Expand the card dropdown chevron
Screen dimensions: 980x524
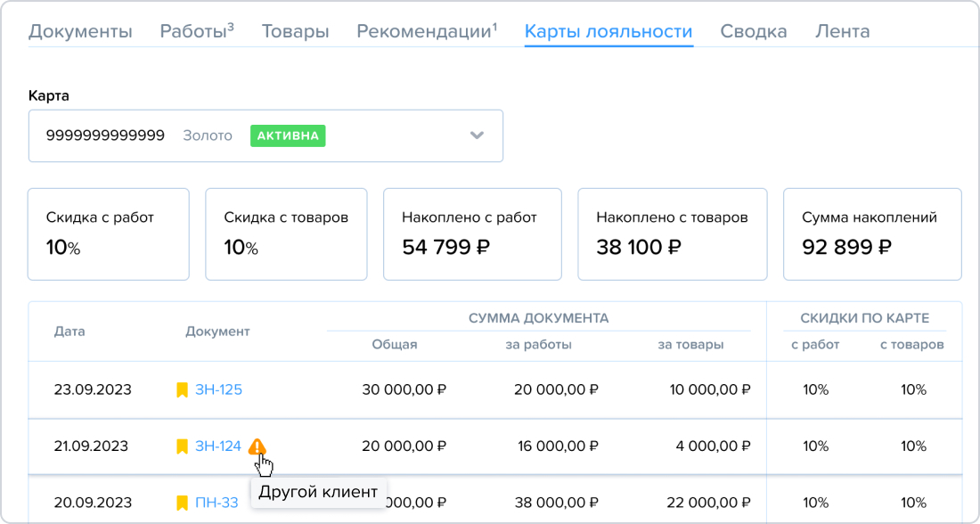pyautogui.click(x=477, y=135)
